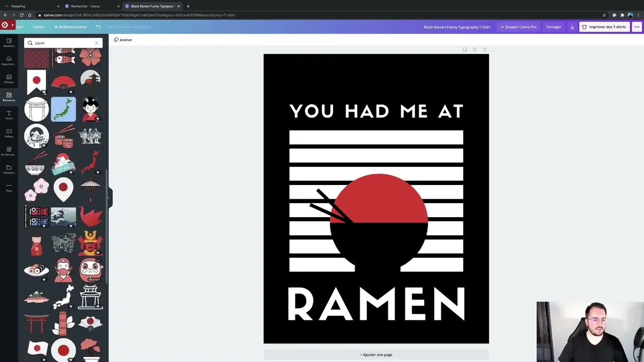Reload the page in the browser
This screenshot has height=362, width=644.
coord(22,15)
